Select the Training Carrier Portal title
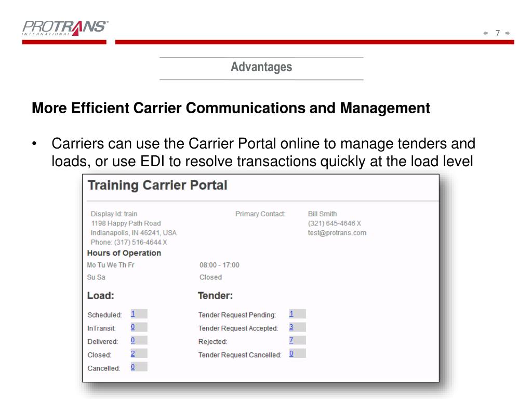The width and height of the screenshot is (532, 399). click(157, 185)
